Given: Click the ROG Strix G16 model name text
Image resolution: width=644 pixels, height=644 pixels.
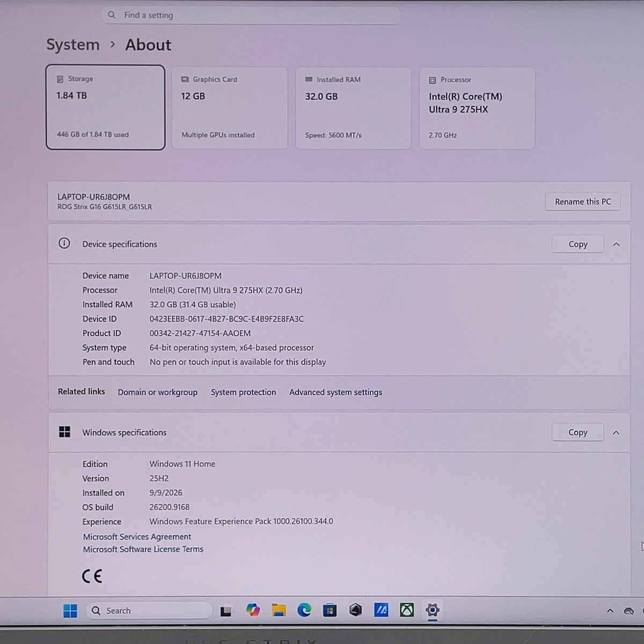Looking at the screenshot, I should tap(105, 207).
